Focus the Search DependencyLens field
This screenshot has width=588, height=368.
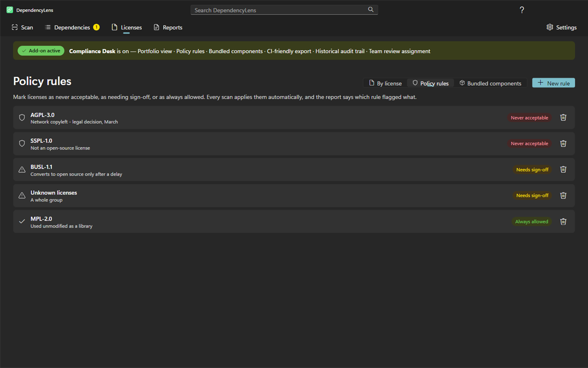pos(284,10)
